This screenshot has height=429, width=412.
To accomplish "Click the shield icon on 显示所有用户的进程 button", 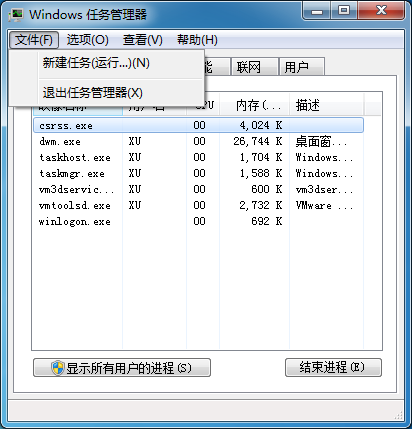I will tap(58, 368).
